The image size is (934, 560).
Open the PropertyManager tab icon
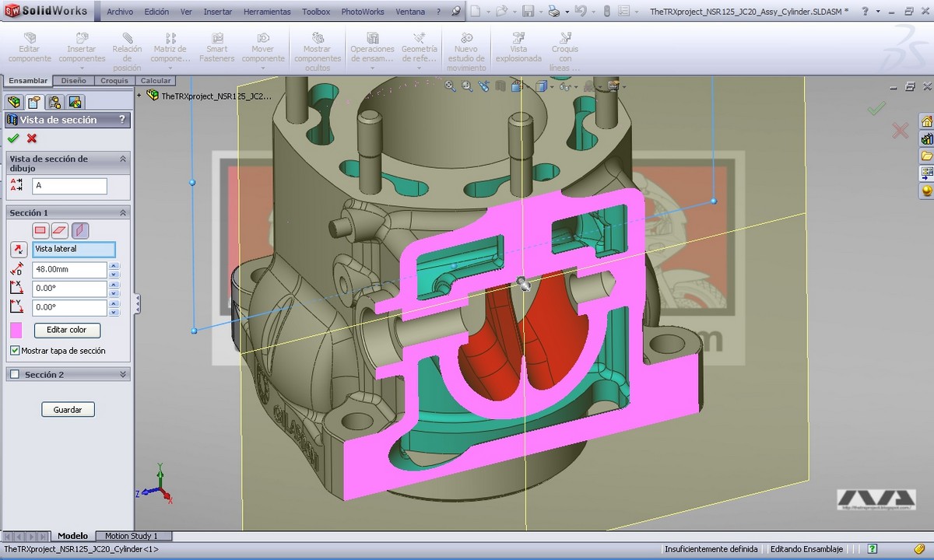pyautogui.click(x=34, y=102)
